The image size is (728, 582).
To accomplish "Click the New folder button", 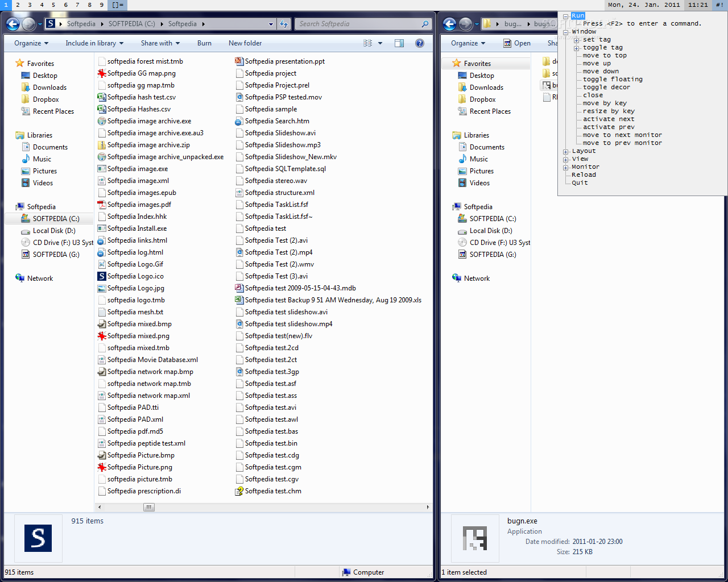I will coord(245,43).
